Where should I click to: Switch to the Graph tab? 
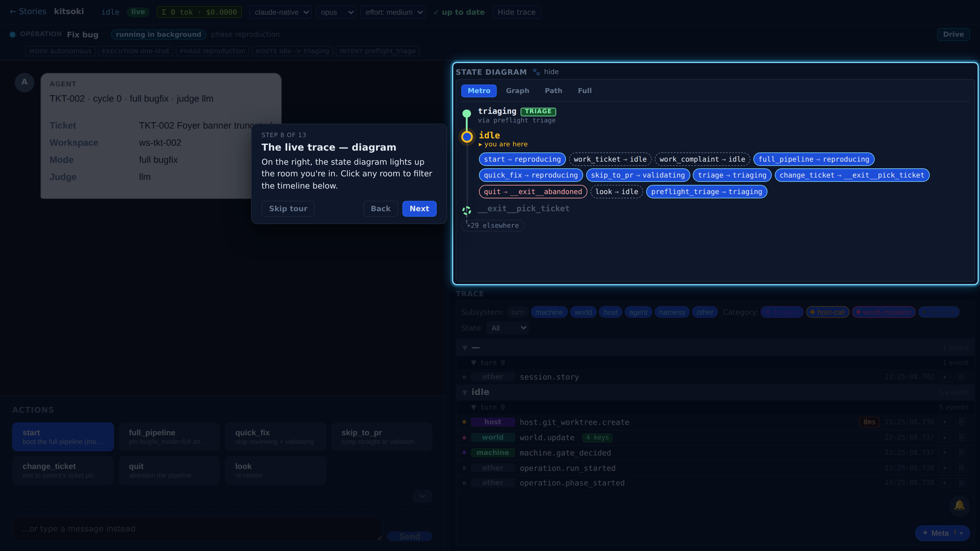(517, 91)
